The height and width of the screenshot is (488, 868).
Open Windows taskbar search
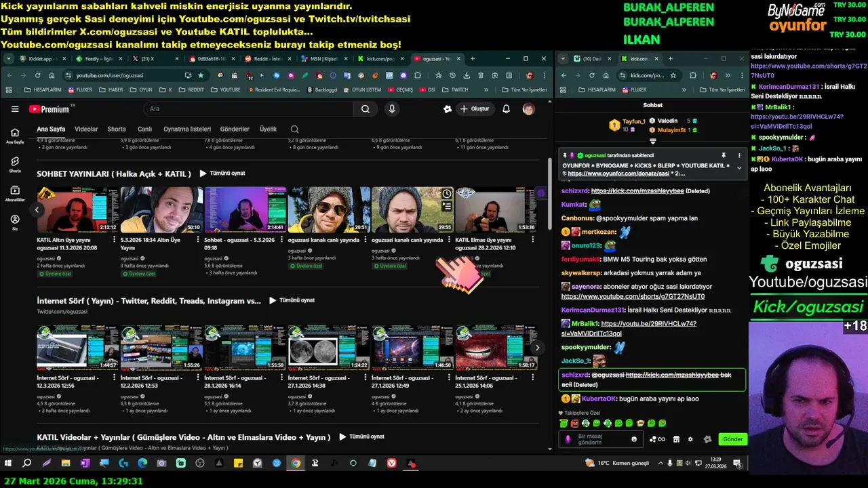tap(27, 464)
